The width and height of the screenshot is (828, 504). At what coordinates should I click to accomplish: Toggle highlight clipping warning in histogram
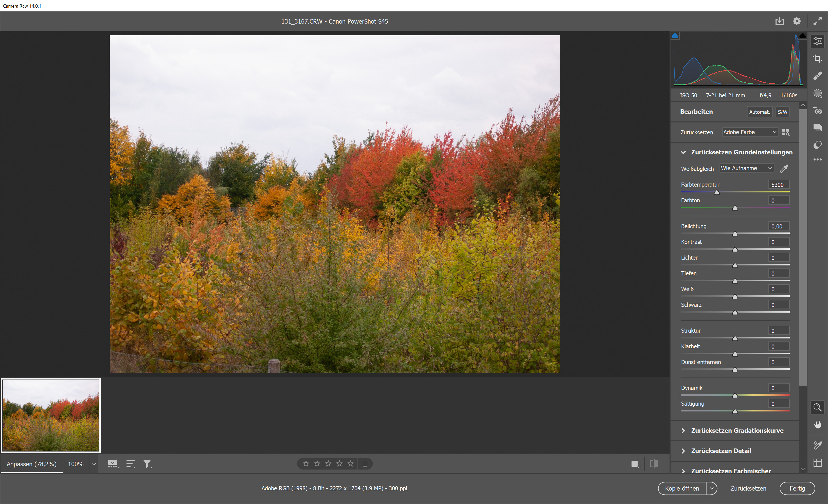pyautogui.click(x=802, y=35)
